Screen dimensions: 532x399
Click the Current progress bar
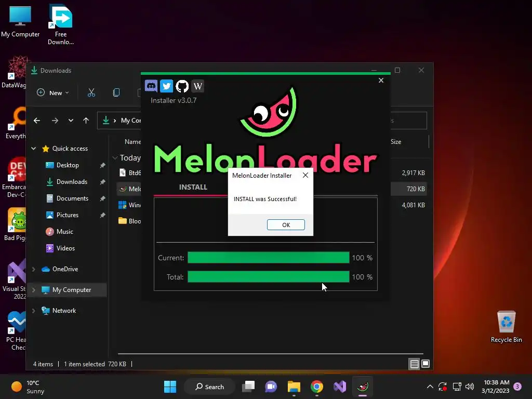(269, 258)
